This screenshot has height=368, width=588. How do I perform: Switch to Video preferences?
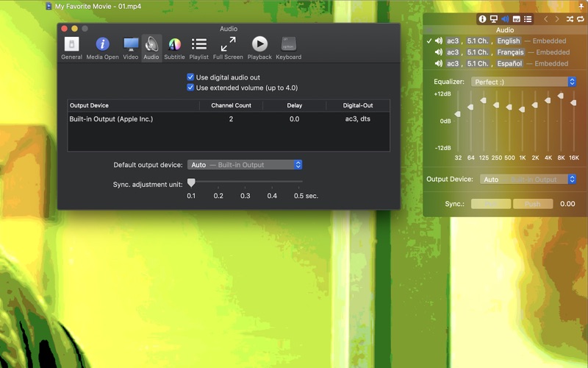(x=130, y=47)
